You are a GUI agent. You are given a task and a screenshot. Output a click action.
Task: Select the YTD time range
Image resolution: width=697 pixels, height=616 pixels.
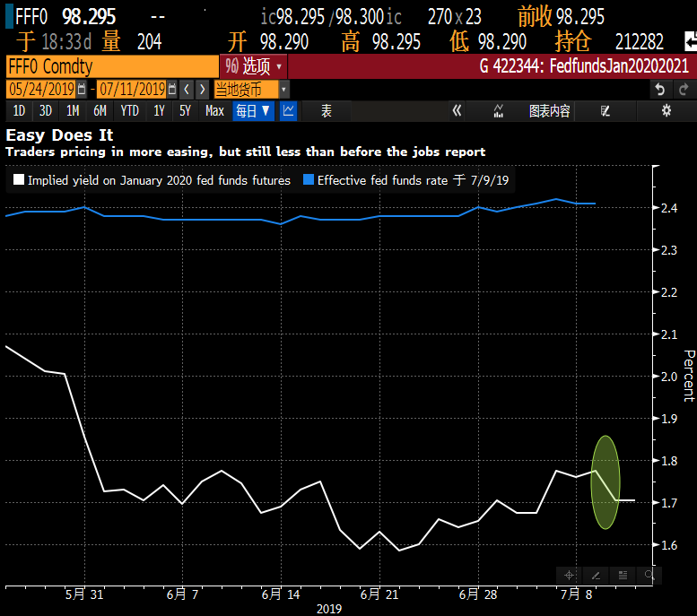(129, 111)
